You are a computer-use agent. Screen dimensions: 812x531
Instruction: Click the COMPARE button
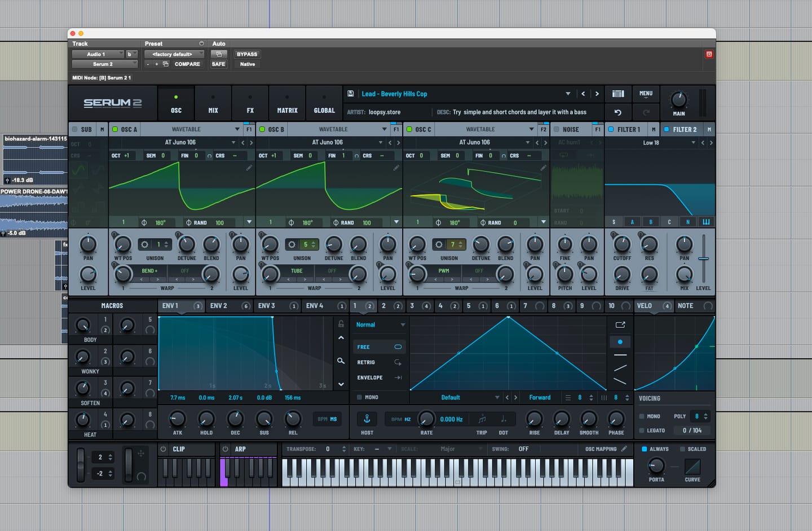tap(187, 64)
